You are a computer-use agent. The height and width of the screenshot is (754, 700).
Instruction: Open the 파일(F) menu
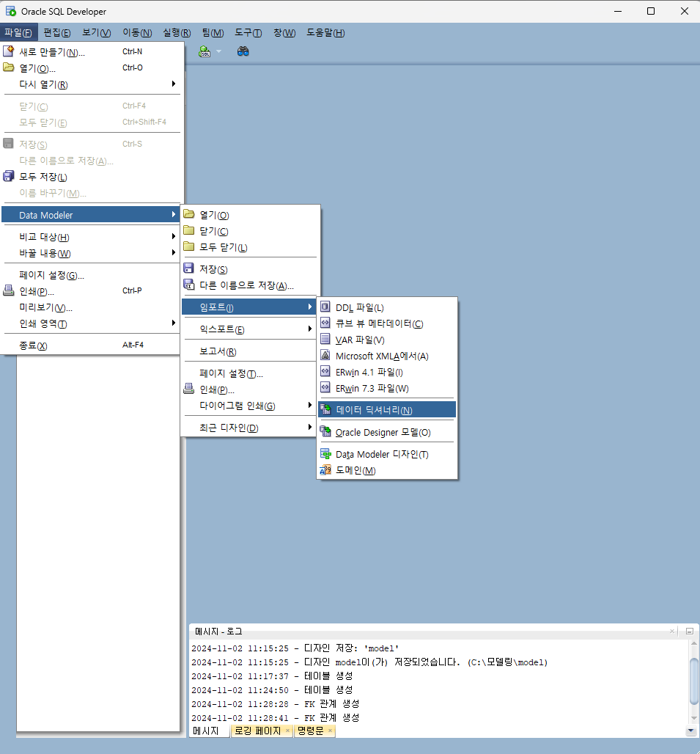pyautogui.click(x=18, y=33)
